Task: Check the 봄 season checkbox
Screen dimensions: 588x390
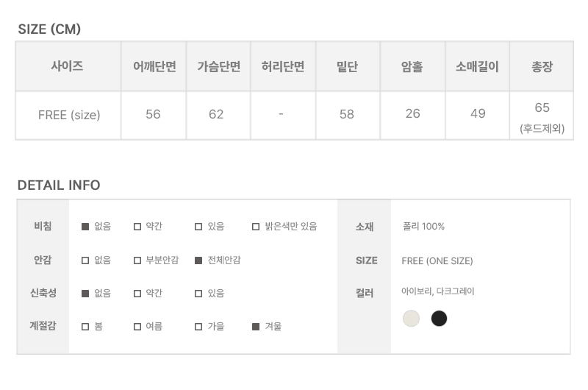Action: coord(85,327)
